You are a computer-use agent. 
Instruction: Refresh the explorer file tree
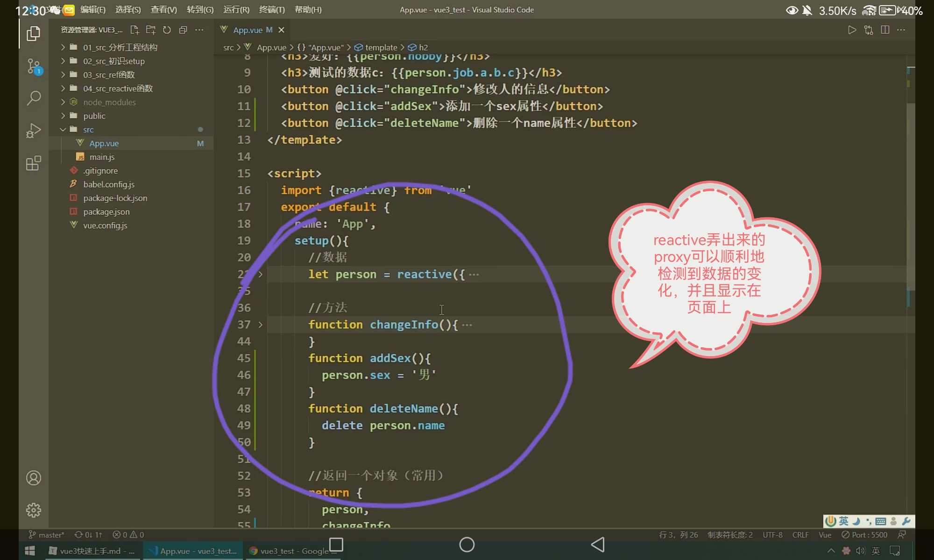coord(167,30)
